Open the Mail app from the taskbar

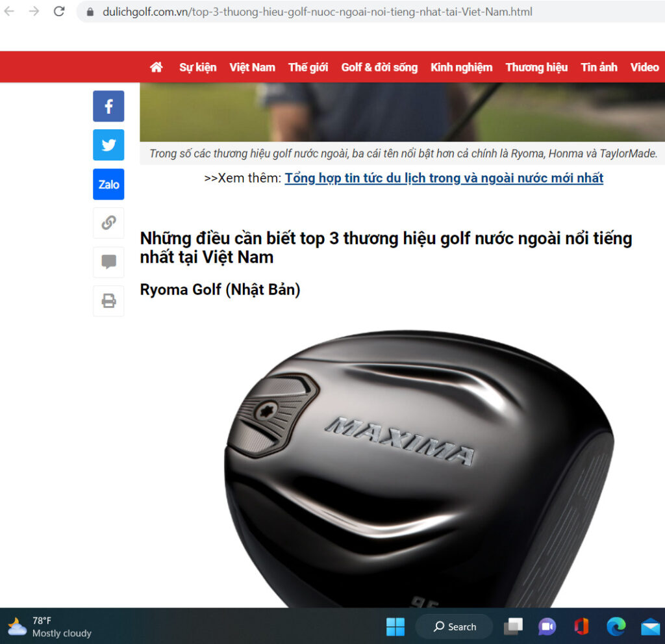click(x=650, y=627)
